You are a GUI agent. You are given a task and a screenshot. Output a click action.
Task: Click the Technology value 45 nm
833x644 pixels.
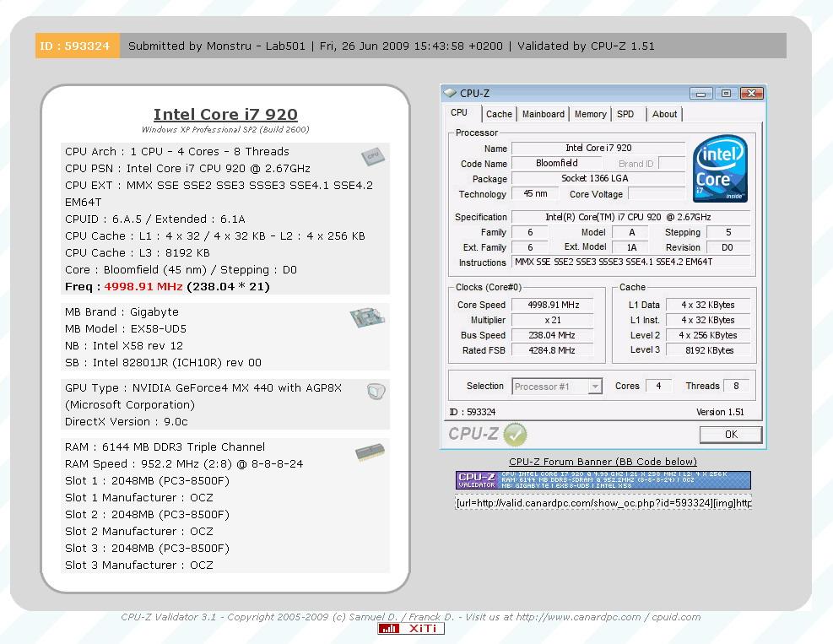tap(535, 194)
